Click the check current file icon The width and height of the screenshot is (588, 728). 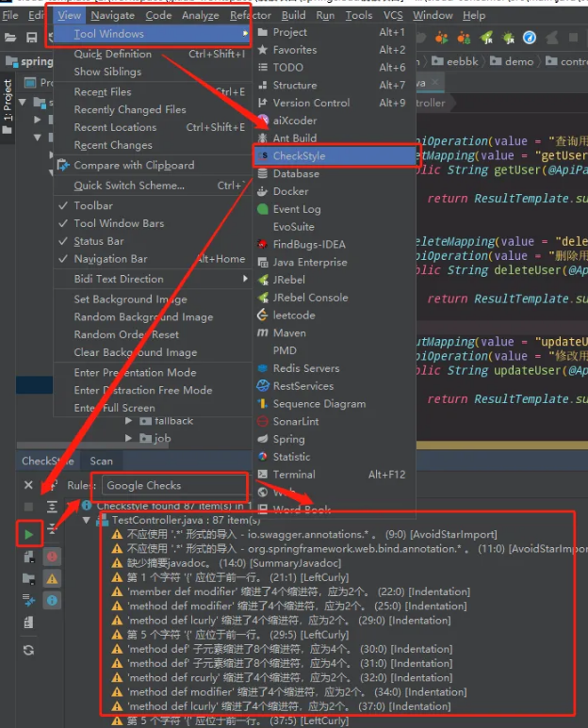click(28, 623)
